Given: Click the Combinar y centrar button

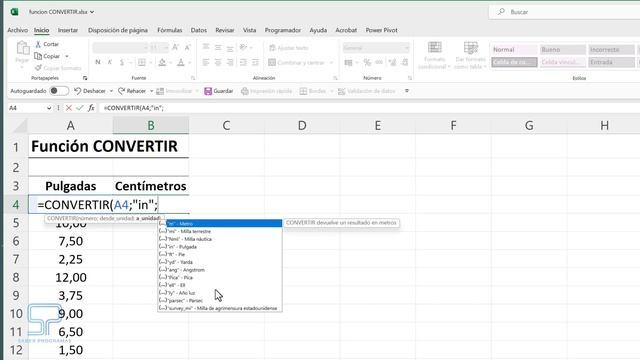Looking at the screenshot, I should pos(297,62).
